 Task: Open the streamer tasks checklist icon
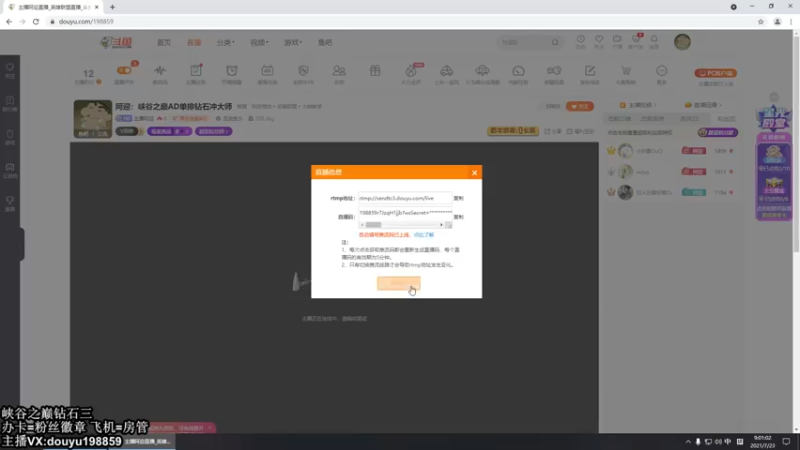(196, 71)
